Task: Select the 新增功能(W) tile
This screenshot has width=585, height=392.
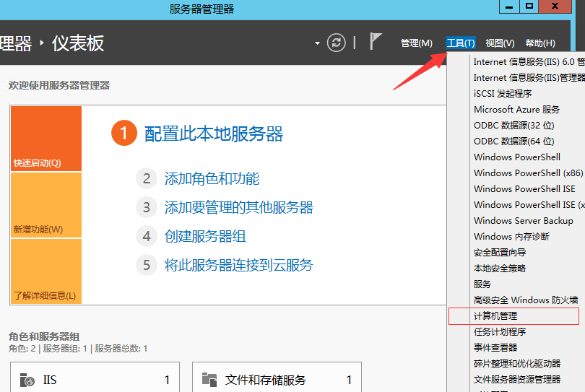Action: coord(45,205)
